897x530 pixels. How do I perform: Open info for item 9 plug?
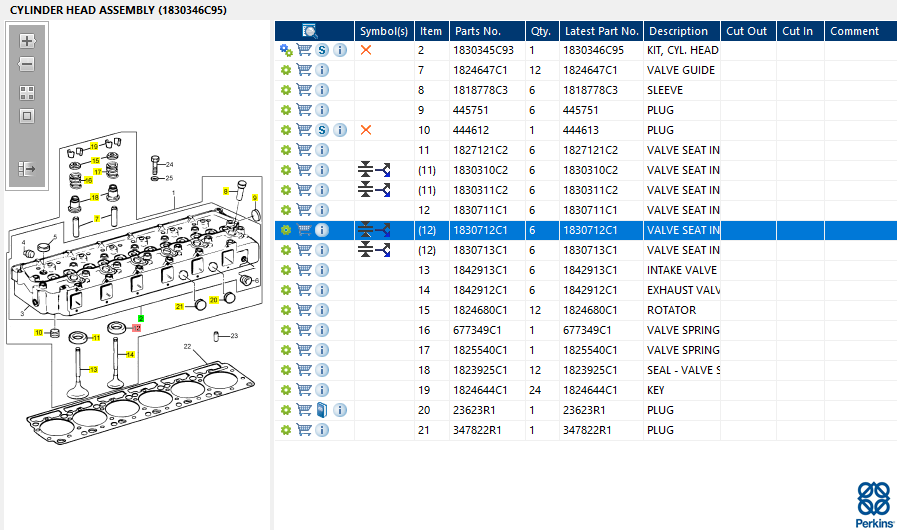point(322,110)
